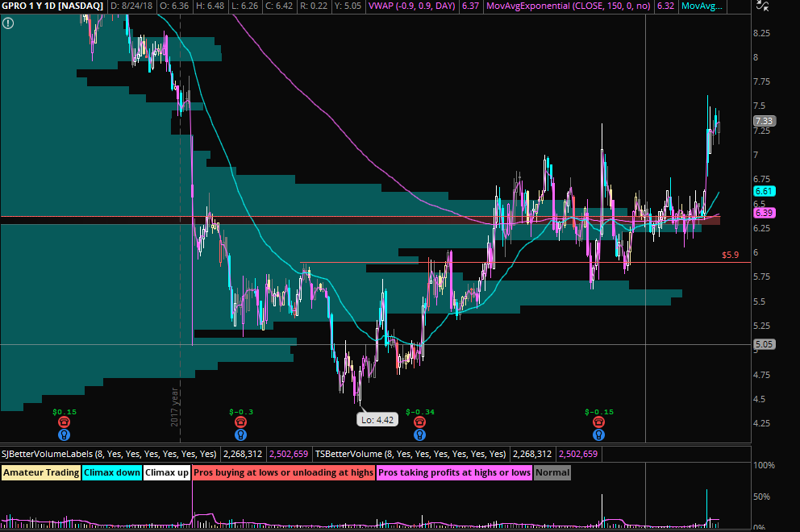The height and width of the screenshot is (532, 800).
Task: Click the red Pros buying at lows label
Action: pos(282,472)
